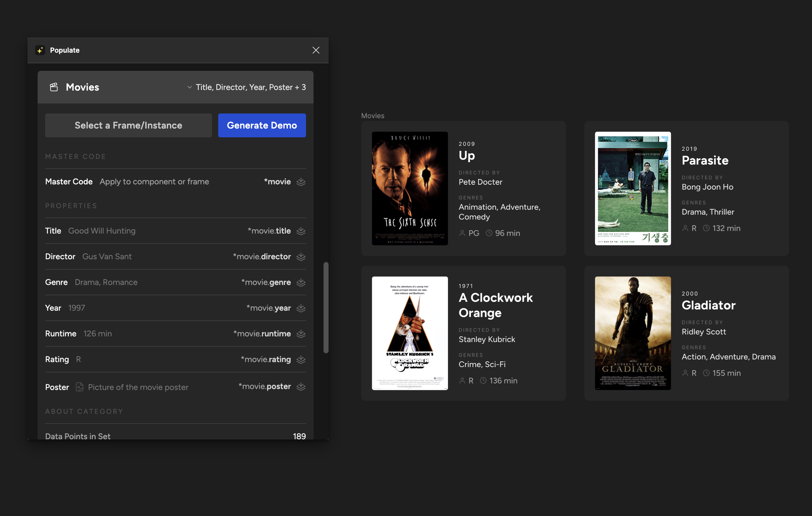This screenshot has height=516, width=812.
Task: Click the year 2019 on Parasite card
Action: [689, 149]
